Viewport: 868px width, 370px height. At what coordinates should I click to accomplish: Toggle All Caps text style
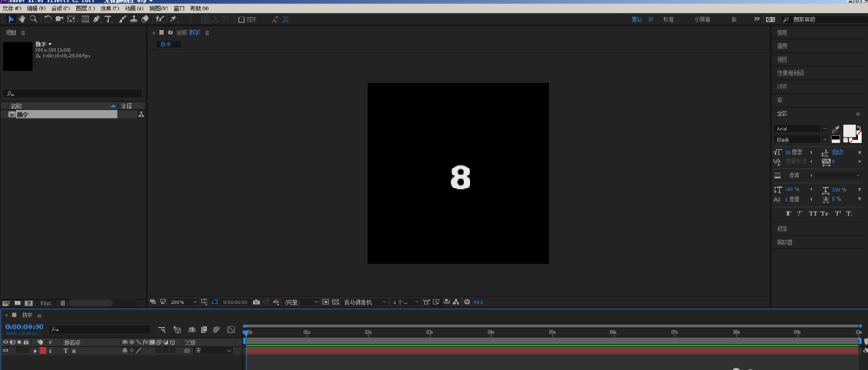point(812,214)
